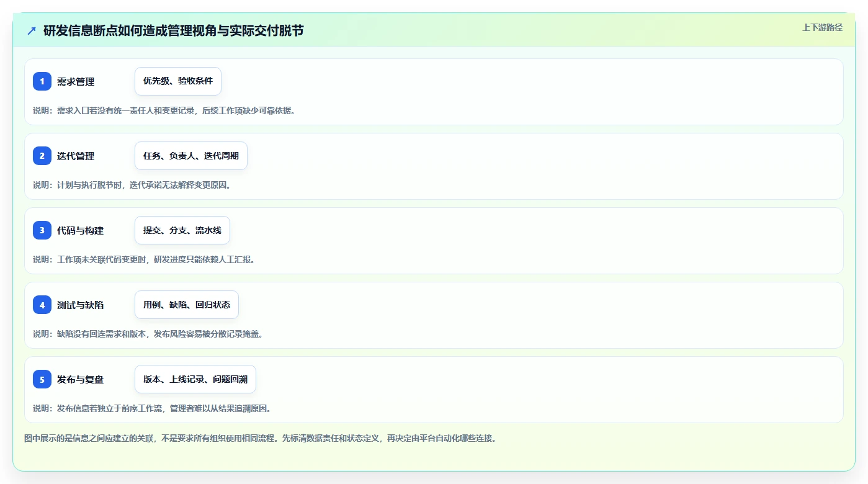Click the note starting 工作项未关联代码变更时
This screenshot has width=868, height=484.
[145, 259]
